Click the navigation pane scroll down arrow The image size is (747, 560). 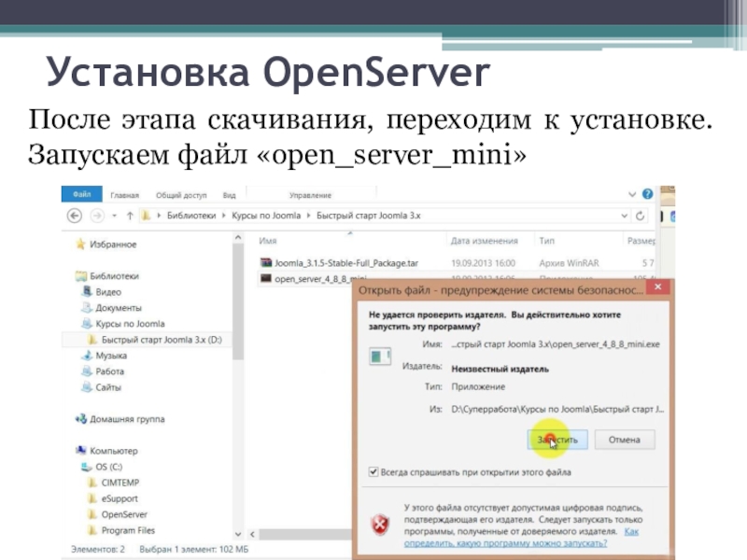tap(238, 534)
